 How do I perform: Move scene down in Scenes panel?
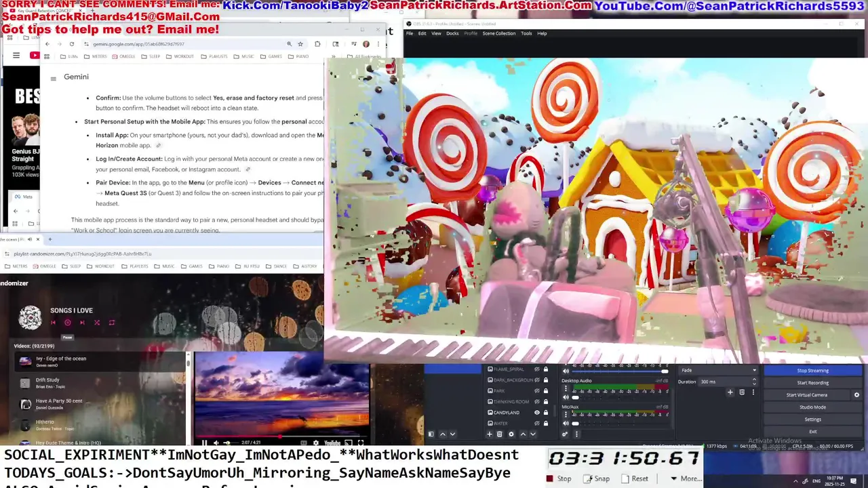(452, 434)
